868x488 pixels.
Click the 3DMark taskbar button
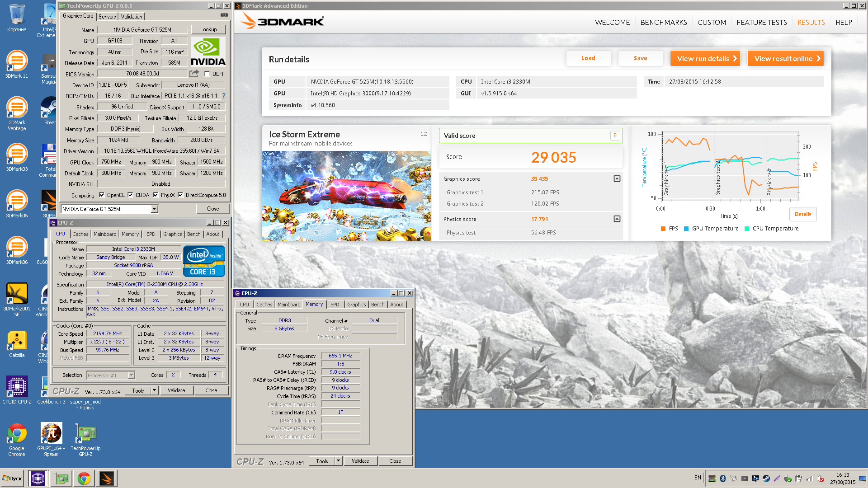[107, 479]
